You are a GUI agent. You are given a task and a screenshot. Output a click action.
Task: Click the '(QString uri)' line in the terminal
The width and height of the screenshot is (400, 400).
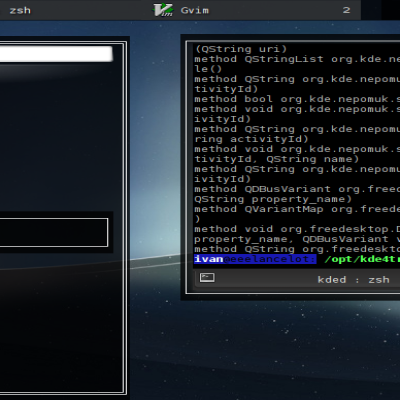241,49
